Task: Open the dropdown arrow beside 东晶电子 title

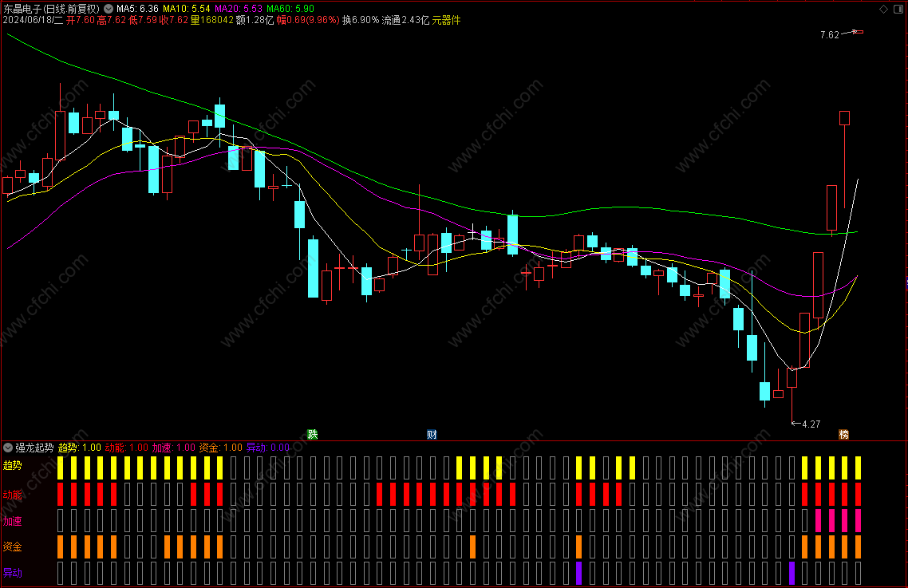Action: click(109, 9)
